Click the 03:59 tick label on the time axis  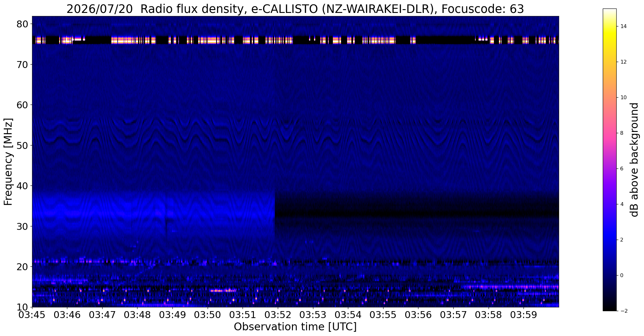point(524,315)
